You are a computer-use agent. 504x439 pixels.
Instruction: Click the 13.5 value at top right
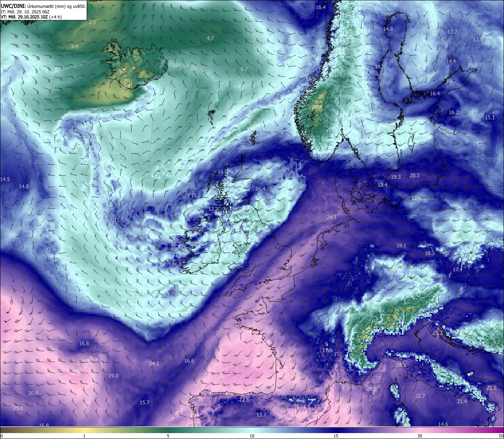tap(478, 40)
